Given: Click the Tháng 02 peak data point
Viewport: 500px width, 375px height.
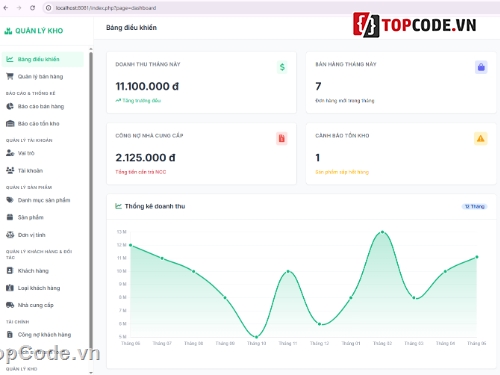Looking at the screenshot, I should pyautogui.click(x=382, y=232).
